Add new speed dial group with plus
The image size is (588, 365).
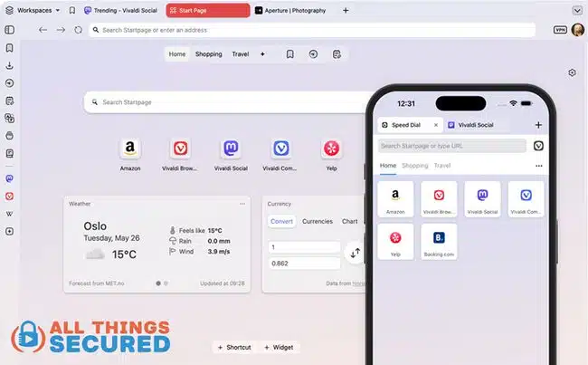tap(262, 54)
